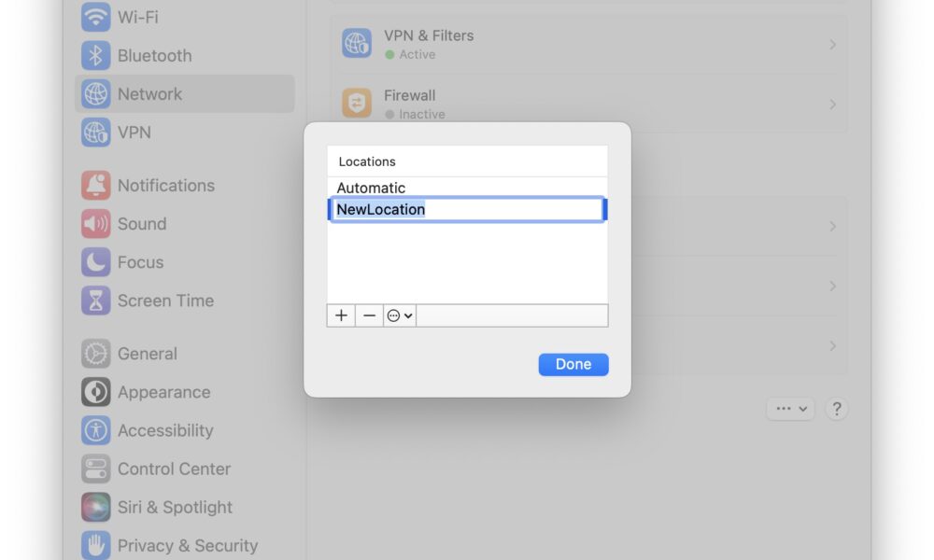Open the location actions ellipsis dropdown

[x=400, y=315]
